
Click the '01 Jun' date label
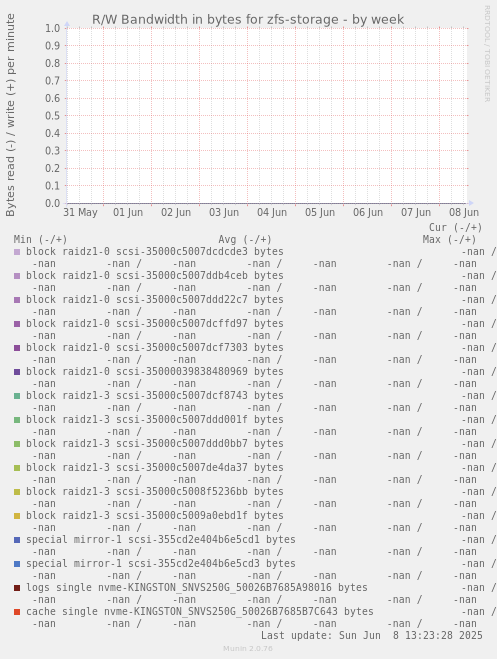128,212
